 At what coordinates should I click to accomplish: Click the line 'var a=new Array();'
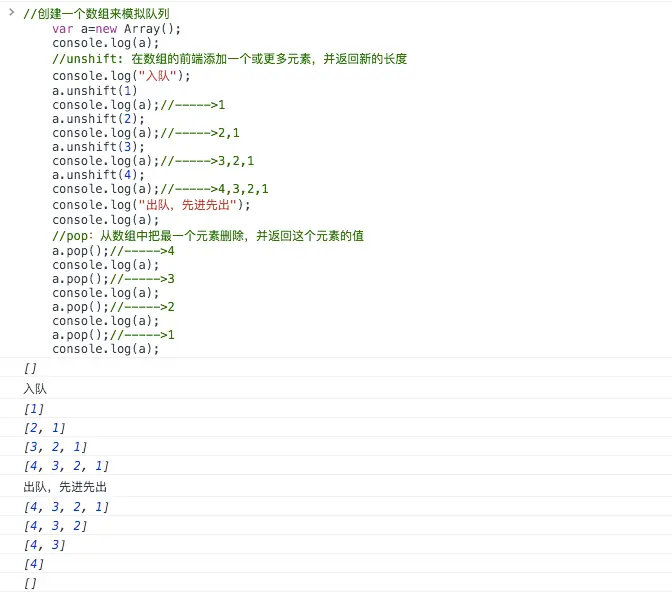point(116,29)
